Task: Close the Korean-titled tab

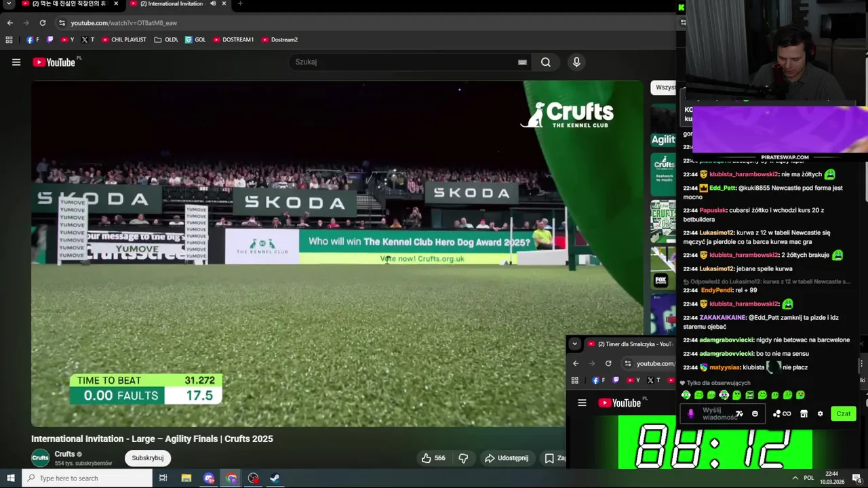Action: tap(116, 3)
